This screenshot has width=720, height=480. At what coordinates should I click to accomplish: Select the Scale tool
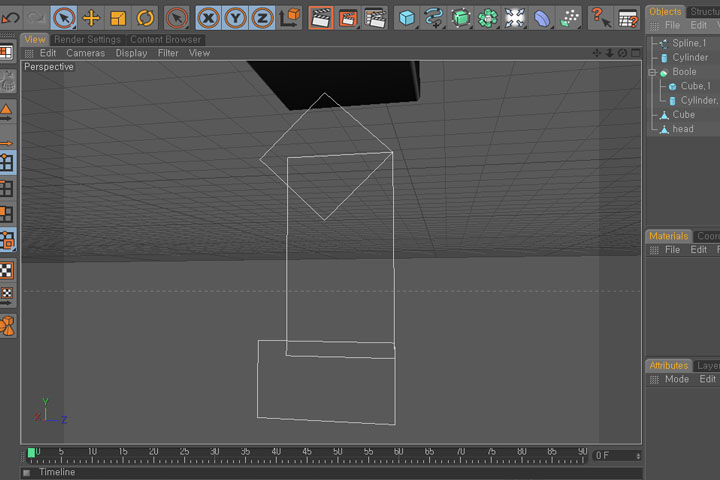coord(118,18)
